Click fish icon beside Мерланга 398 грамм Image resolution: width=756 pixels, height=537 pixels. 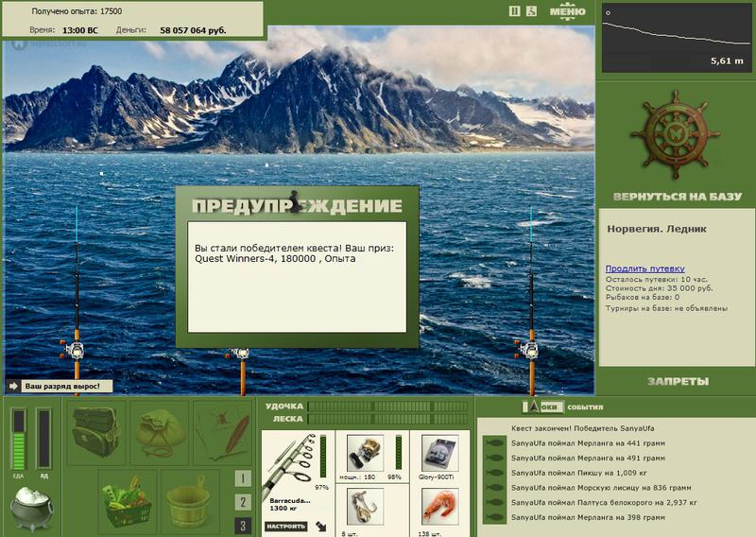pyautogui.click(x=494, y=517)
